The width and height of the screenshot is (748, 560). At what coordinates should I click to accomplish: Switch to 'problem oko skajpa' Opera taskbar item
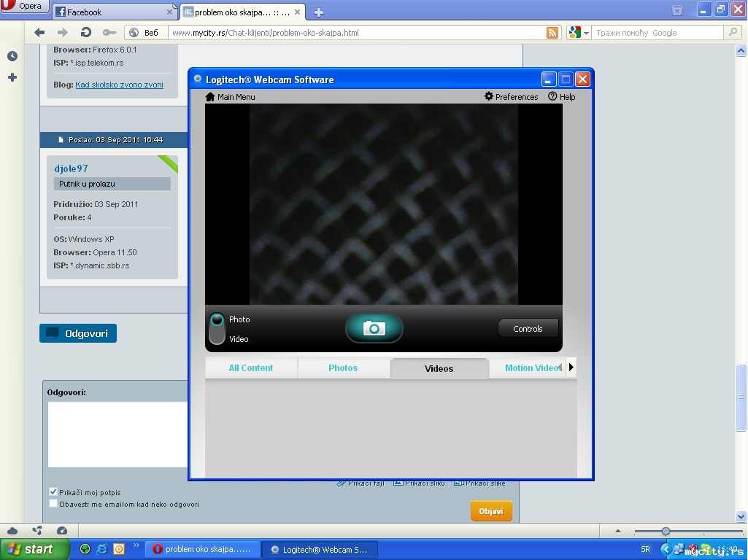click(204, 549)
